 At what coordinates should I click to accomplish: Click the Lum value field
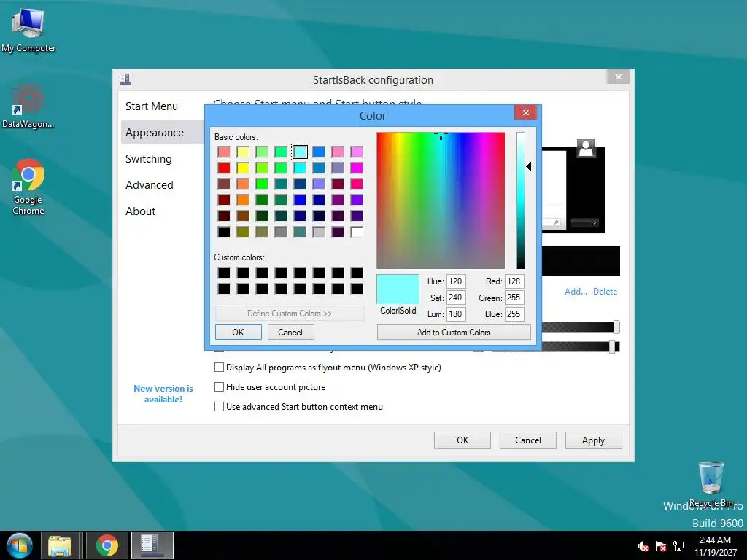[456, 314]
